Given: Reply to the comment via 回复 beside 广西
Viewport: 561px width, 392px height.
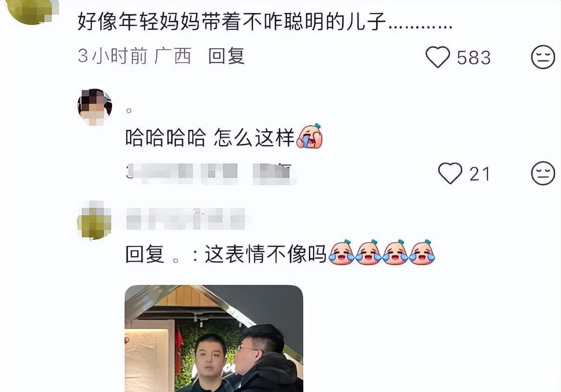Looking at the screenshot, I should click(227, 57).
